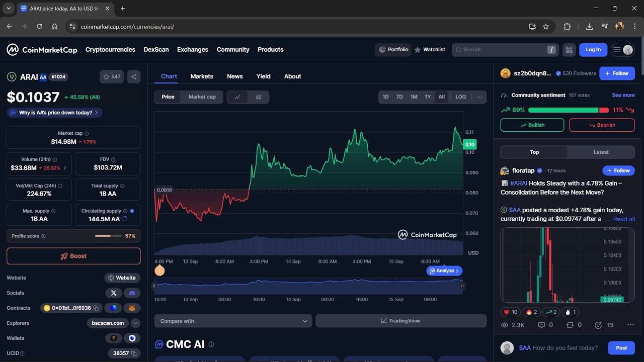Open Chrome tab search dropdown

tap(9, 9)
